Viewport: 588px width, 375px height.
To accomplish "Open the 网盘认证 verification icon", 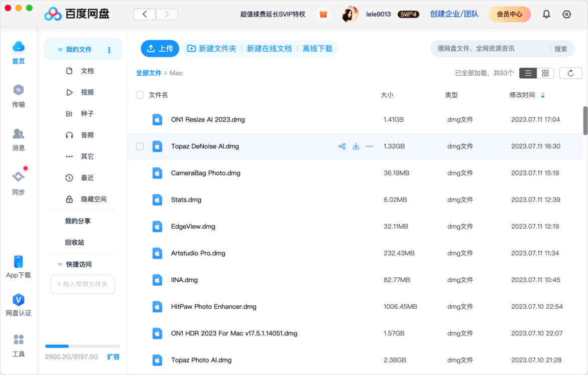I will click(x=19, y=300).
